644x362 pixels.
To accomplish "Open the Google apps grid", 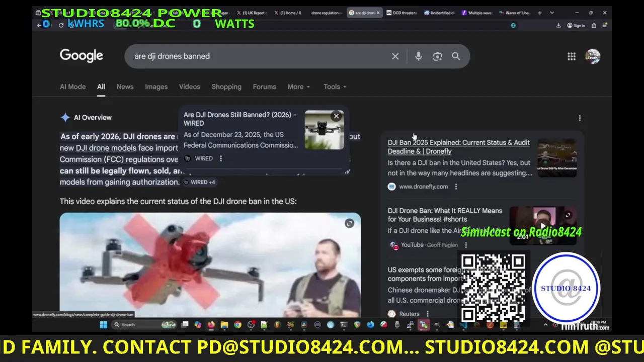I will (x=572, y=56).
